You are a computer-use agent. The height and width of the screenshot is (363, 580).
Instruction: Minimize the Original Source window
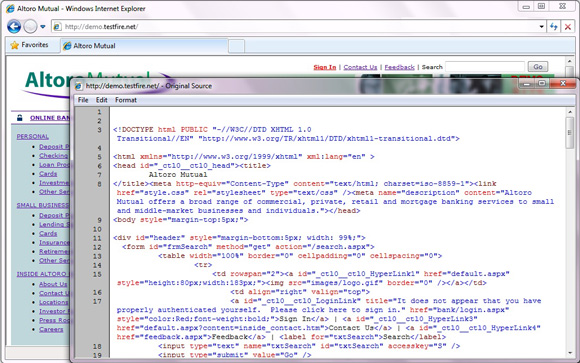point(526,84)
